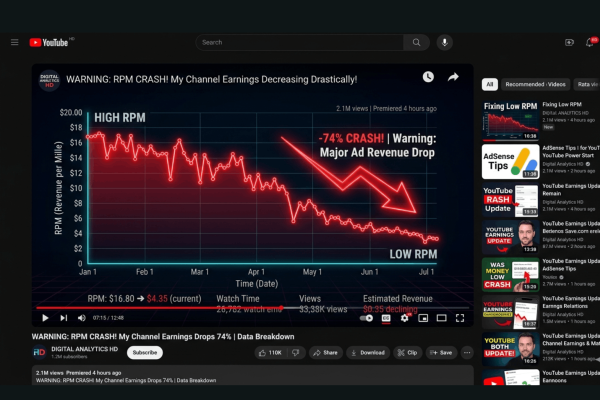Viewport: 600px width, 400px height.
Task: Mute the video volume
Action: point(82,318)
